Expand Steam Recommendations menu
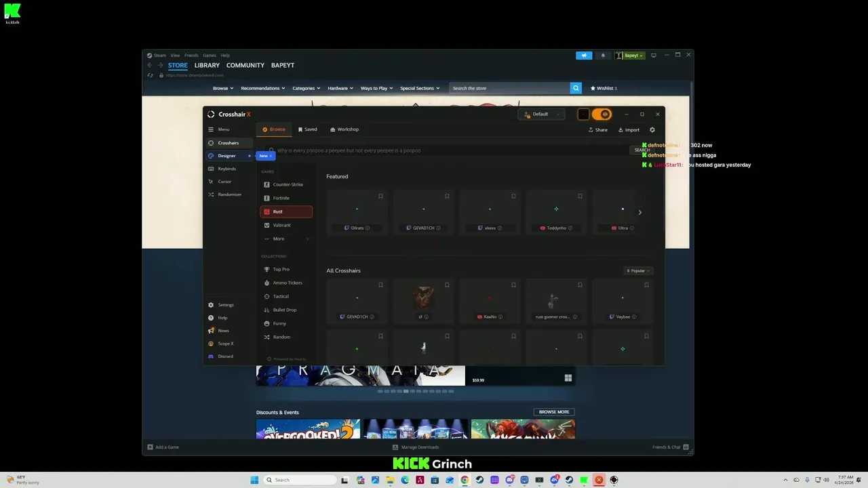 (263, 88)
